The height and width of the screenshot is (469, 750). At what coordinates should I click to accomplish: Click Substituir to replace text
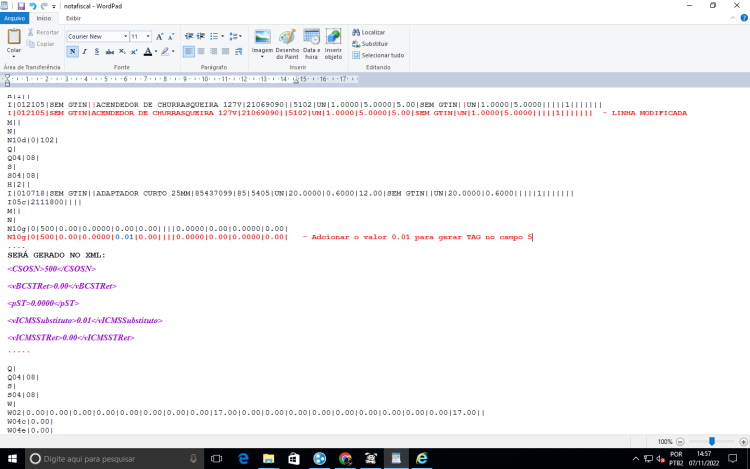(x=370, y=44)
